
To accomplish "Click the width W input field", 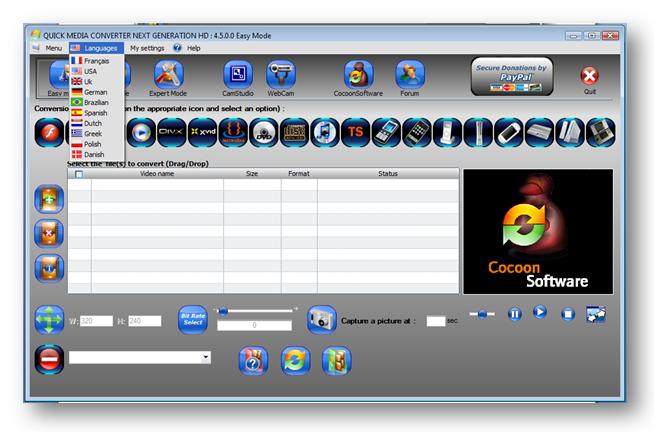I will pos(96,321).
